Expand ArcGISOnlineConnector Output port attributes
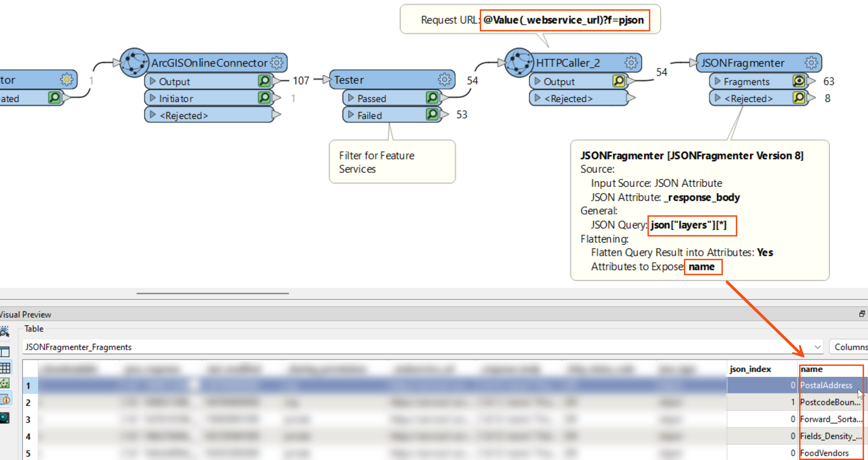The height and width of the screenshot is (460, 868). 152,81
